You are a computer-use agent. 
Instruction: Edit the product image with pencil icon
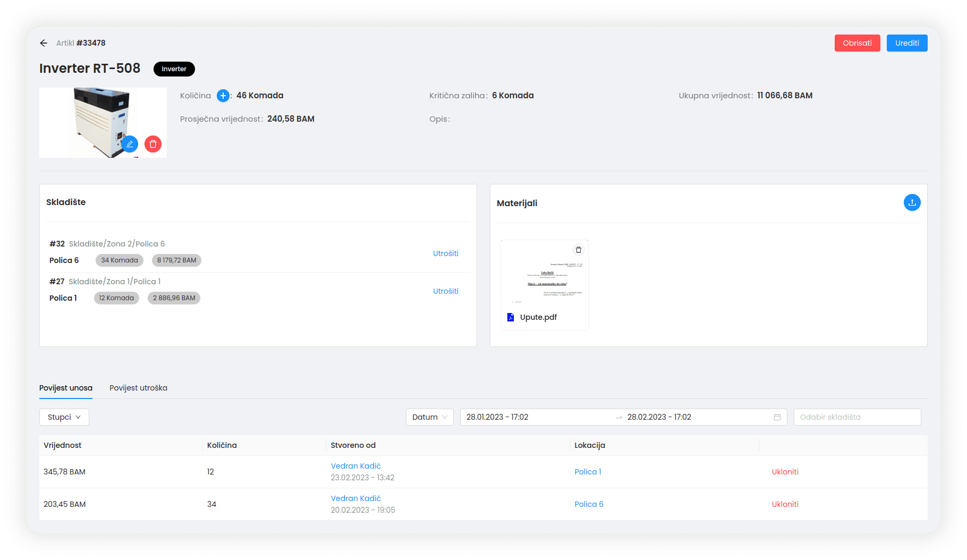click(130, 144)
